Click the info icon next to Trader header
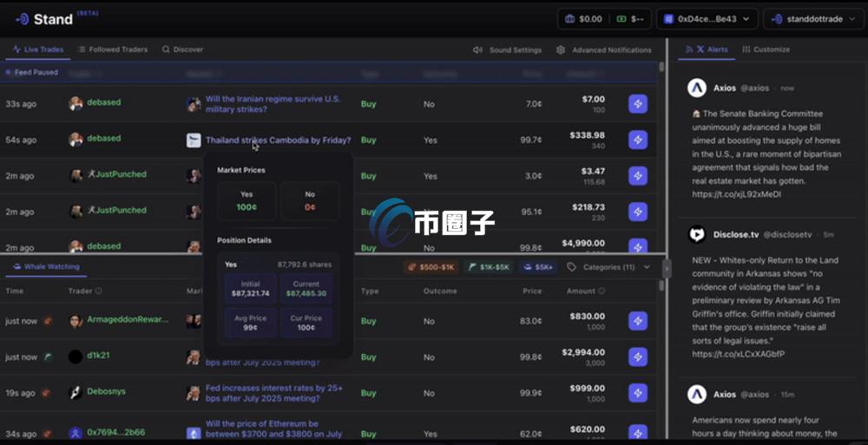The width and height of the screenshot is (868, 445). point(98,291)
